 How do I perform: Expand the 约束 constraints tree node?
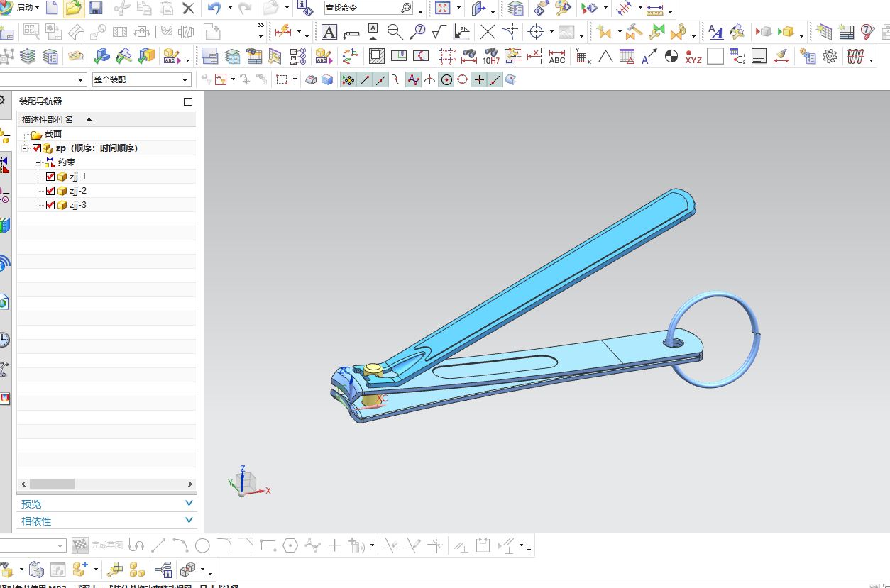coord(38,162)
